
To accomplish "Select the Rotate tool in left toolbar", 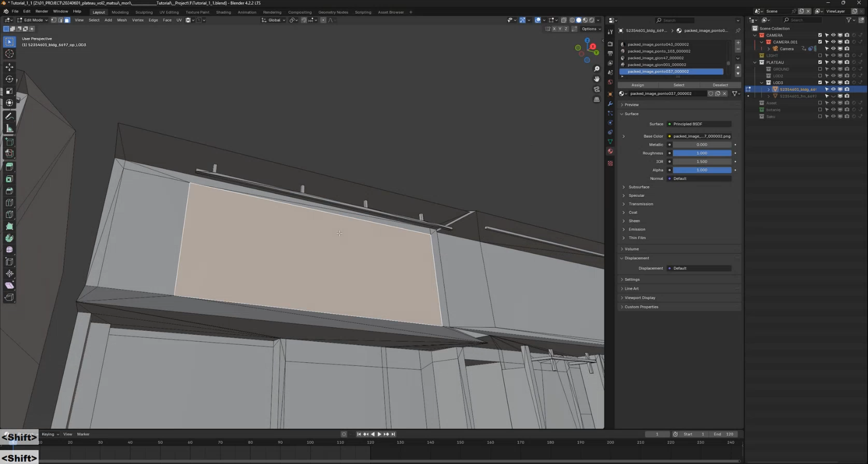I will pos(9,79).
